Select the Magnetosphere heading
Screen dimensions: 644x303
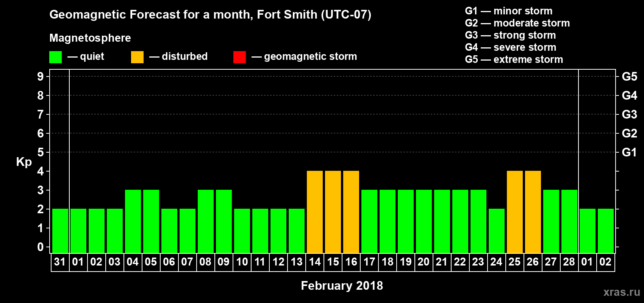click(x=90, y=38)
